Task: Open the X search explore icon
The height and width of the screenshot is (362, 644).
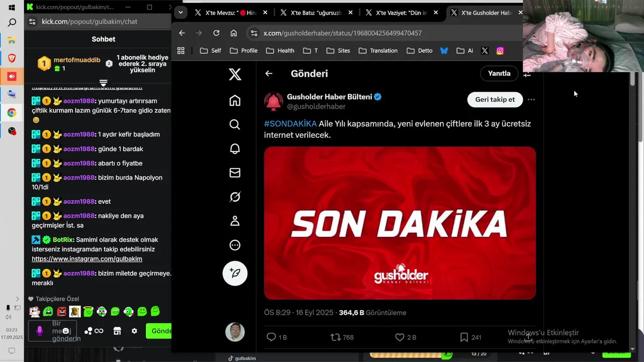Action: (x=234, y=124)
